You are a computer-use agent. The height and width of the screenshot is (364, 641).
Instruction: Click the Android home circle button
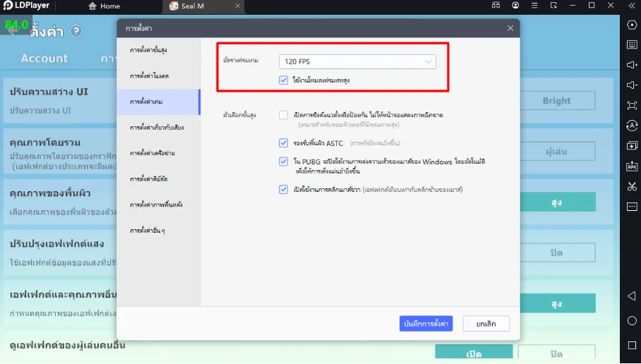[632, 321]
